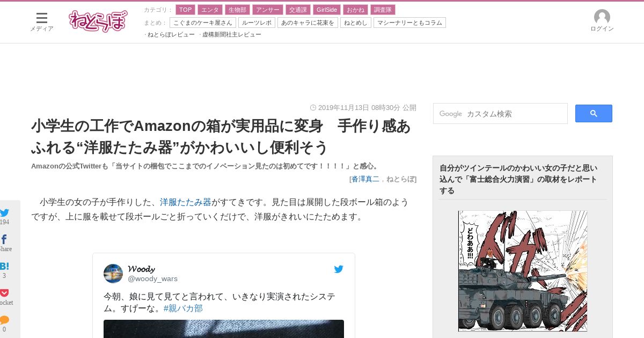Open 虚構新聞社主レビュー link
This screenshot has height=338, width=644.
(232, 34)
